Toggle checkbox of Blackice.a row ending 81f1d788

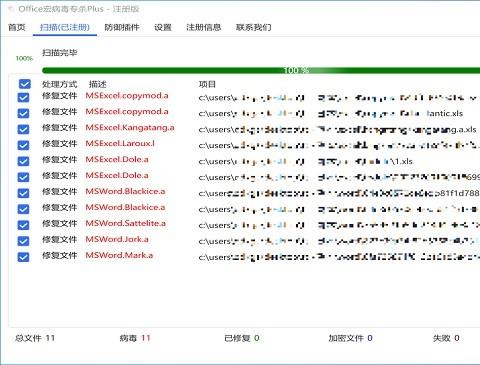(x=23, y=193)
